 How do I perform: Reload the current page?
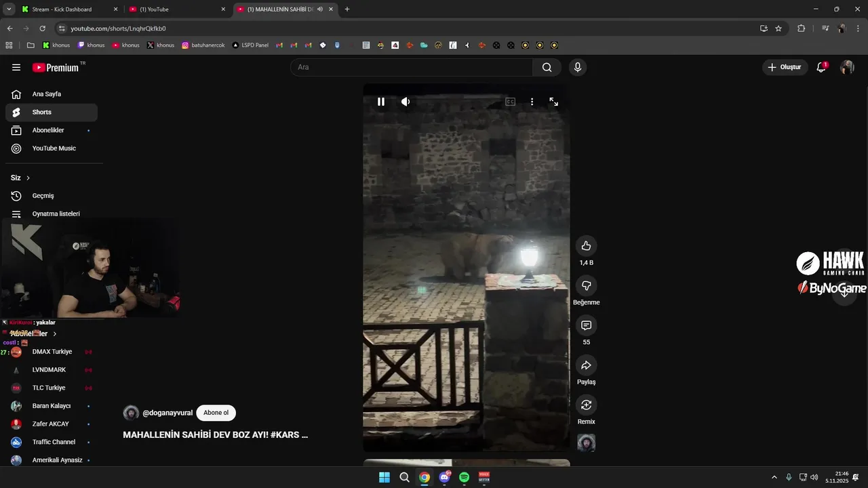point(42,28)
